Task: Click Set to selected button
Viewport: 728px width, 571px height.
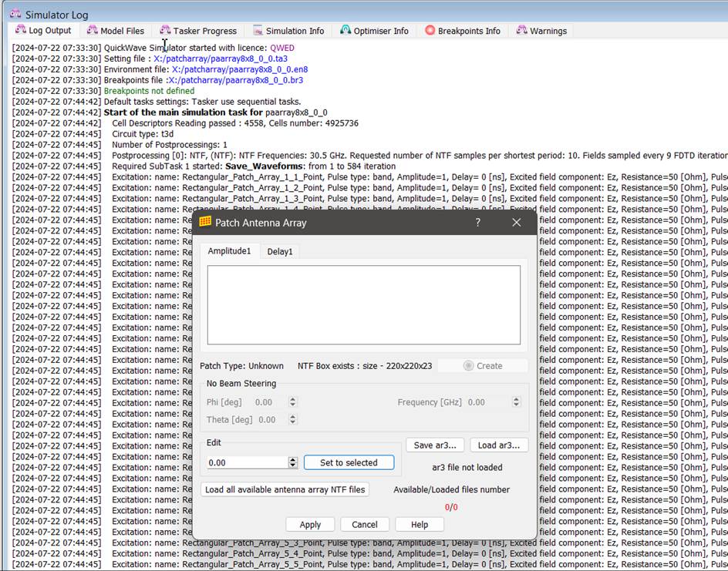Action: click(x=349, y=462)
